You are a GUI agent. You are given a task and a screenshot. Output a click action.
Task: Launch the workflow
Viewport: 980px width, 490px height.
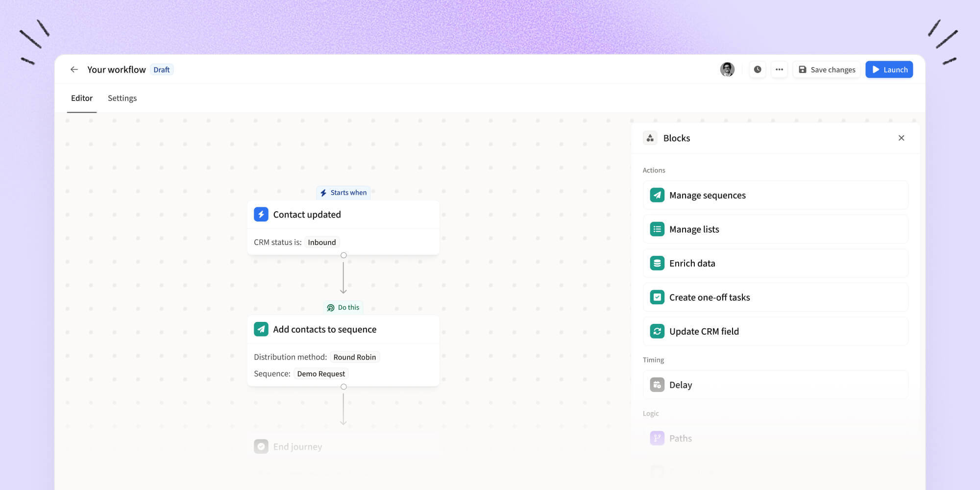point(889,69)
